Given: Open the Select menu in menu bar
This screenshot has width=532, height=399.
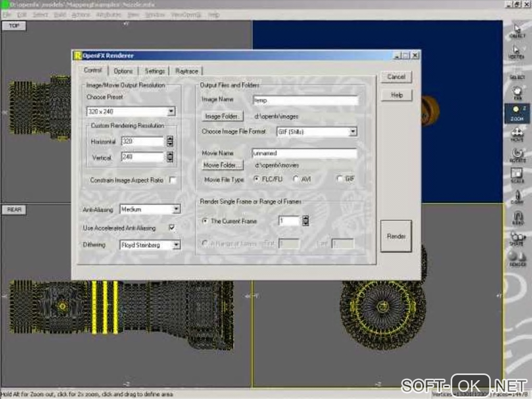Looking at the screenshot, I should [x=40, y=15].
